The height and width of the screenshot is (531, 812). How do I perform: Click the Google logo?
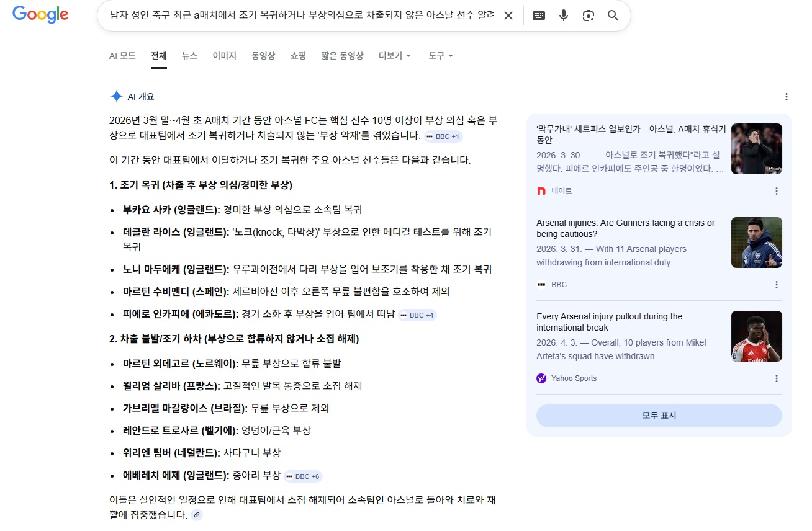[x=40, y=14]
